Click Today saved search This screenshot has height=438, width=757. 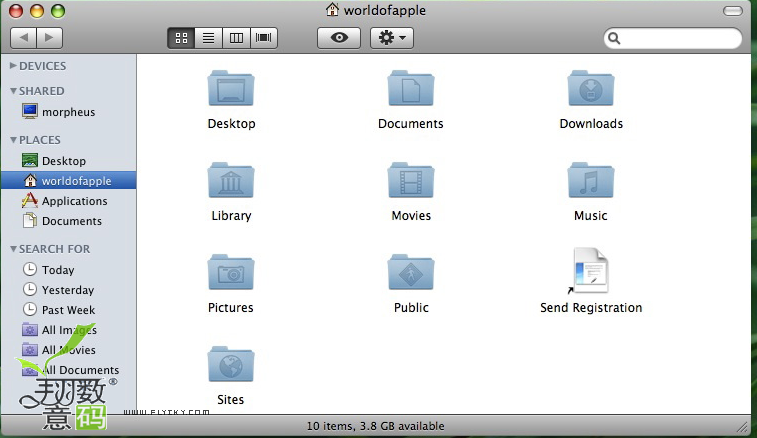coord(68,270)
